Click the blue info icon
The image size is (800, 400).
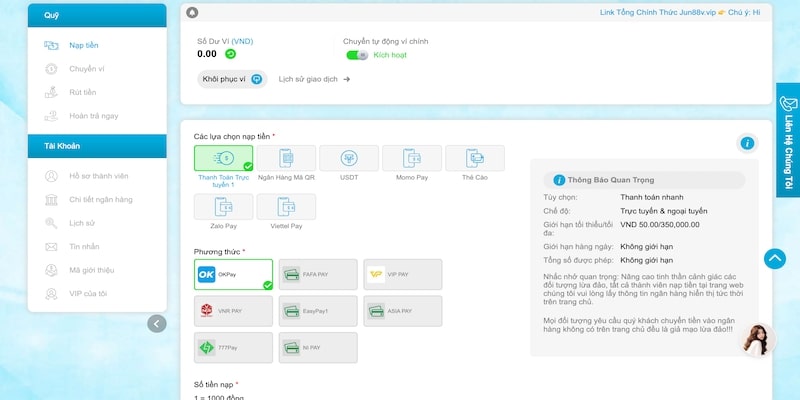click(747, 143)
